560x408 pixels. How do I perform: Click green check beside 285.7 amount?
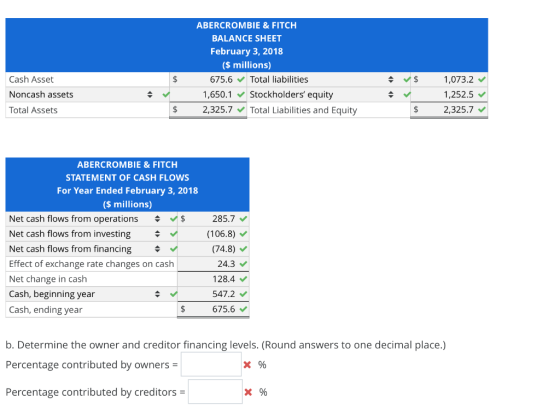pyautogui.click(x=244, y=219)
